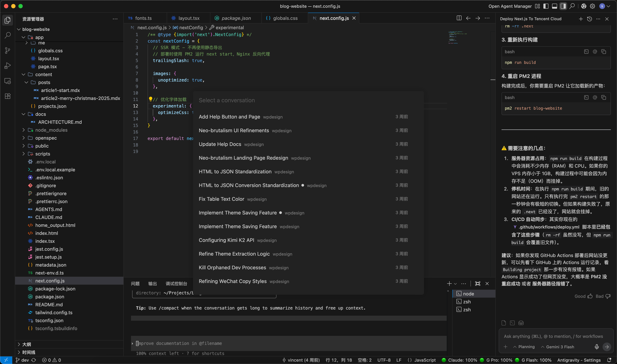Open the Gemini 3 Flash model dropdown
This screenshot has width=617, height=364.
557,347
